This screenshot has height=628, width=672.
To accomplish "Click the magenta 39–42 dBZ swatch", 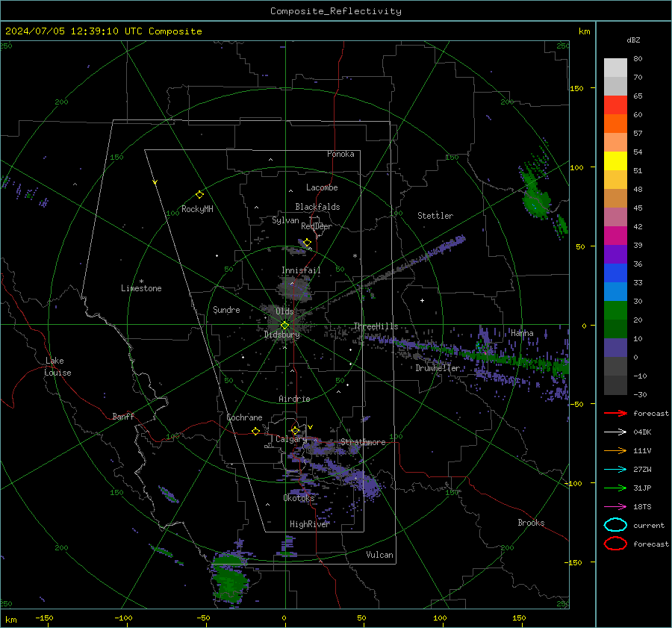I will (x=615, y=236).
